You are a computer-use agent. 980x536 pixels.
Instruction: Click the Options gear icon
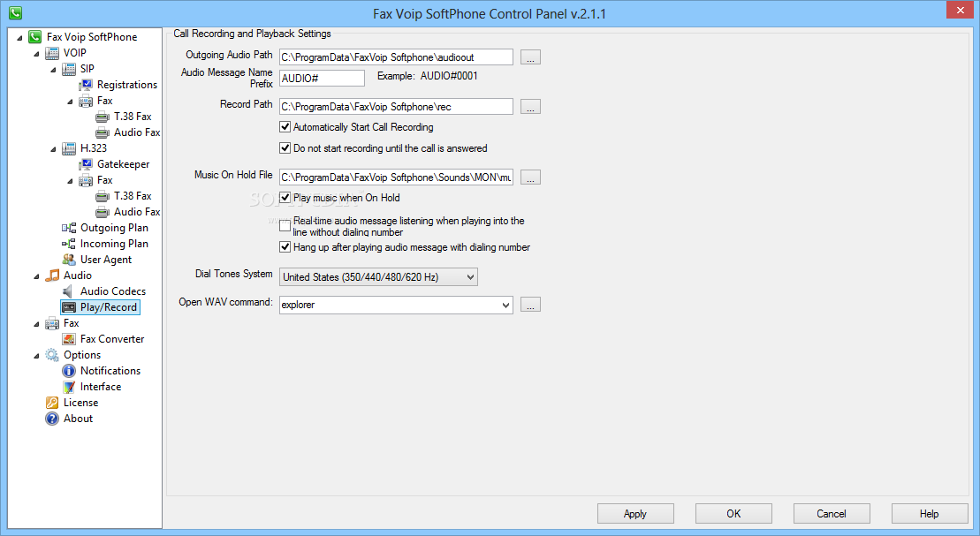(52, 355)
